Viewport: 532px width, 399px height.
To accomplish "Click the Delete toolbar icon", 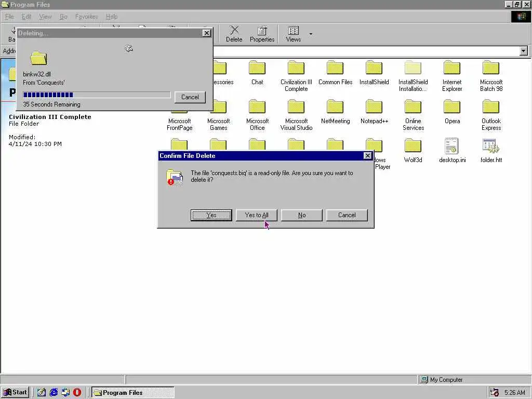I will click(x=234, y=34).
